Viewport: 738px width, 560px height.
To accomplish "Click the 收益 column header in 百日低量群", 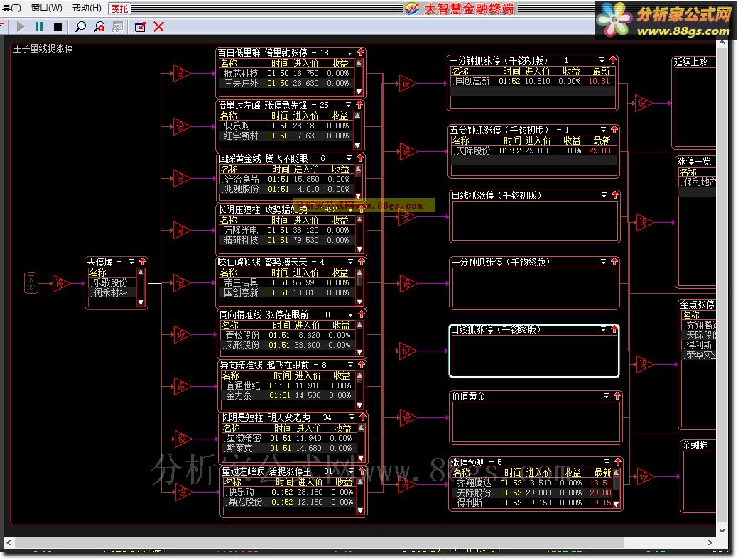I will [x=340, y=63].
